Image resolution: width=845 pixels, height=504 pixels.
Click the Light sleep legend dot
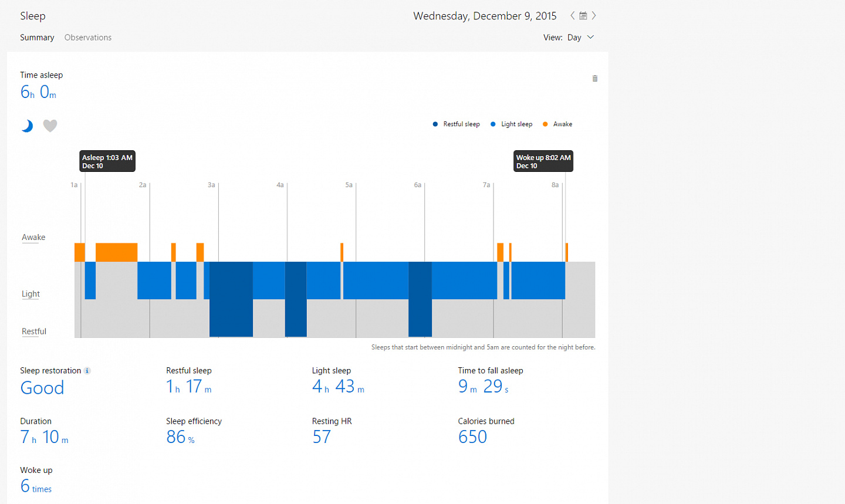click(493, 124)
